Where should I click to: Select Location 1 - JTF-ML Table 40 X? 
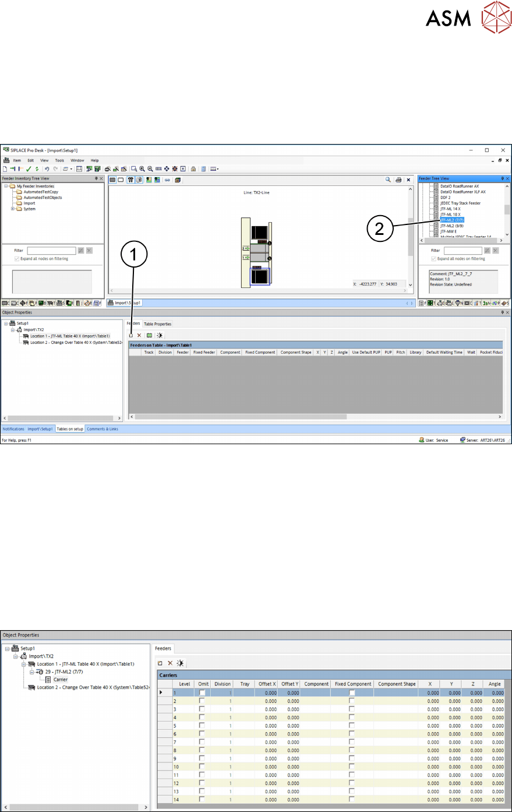(70, 336)
